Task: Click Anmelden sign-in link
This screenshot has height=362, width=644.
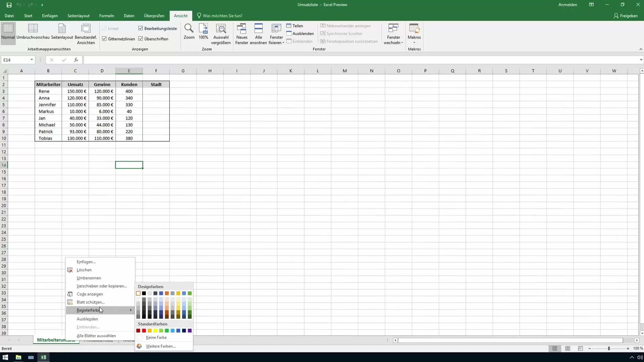Action: tap(568, 5)
